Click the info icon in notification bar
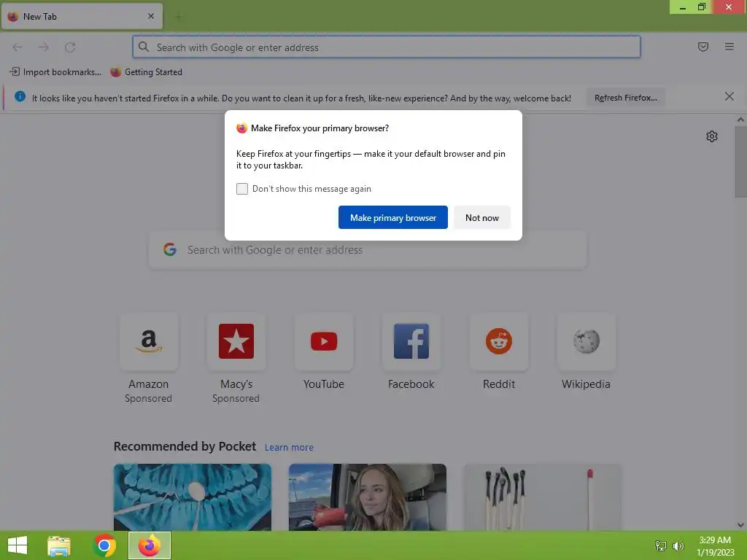Image resolution: width=747 pixels, height=560 pixels. coord(20,97)
